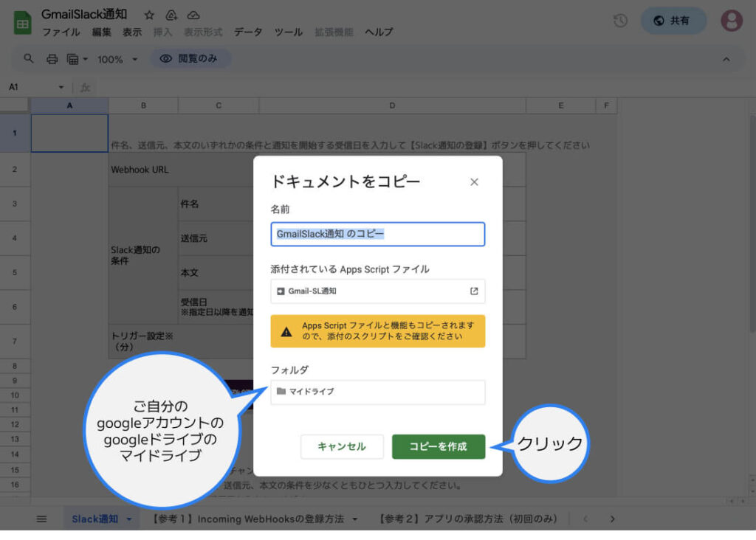
Task: Switch to 【参考１】Incoming WebHooksの登録方法 tab
Action: click(x=248, y=519)
